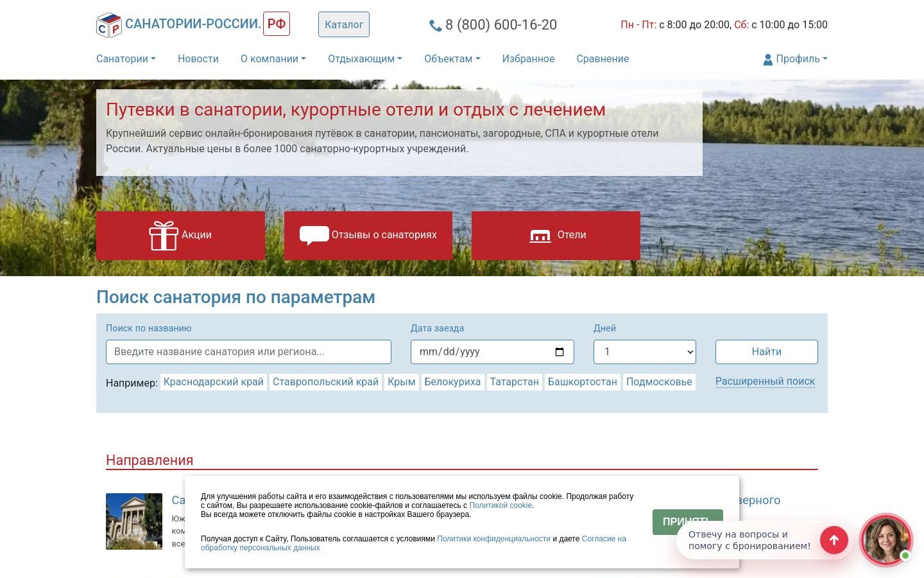Select the Подмосковье suggestion
The image size is (924, 578).
(x=659, y=382)
